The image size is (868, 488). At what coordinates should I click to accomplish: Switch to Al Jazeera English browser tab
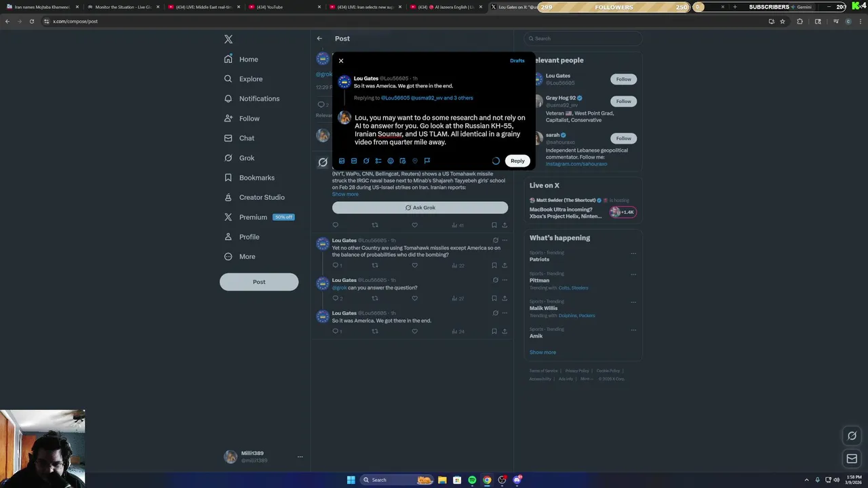[x=446, y=7]
